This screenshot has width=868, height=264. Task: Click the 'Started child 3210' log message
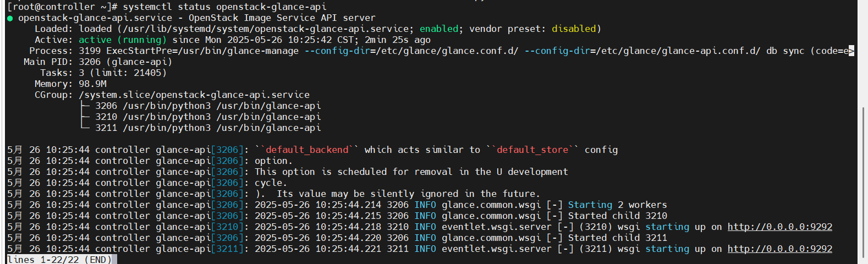[x=618, y=216]
